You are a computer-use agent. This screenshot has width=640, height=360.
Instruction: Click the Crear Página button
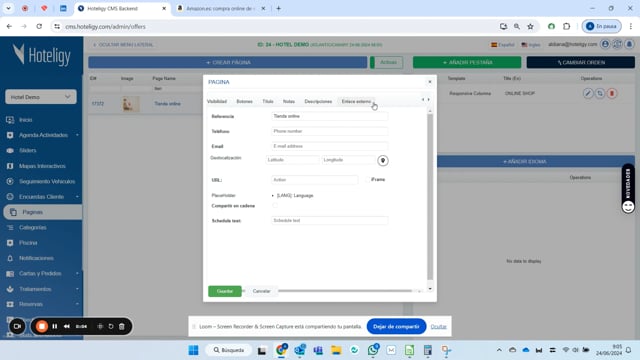tap(228, 62)
